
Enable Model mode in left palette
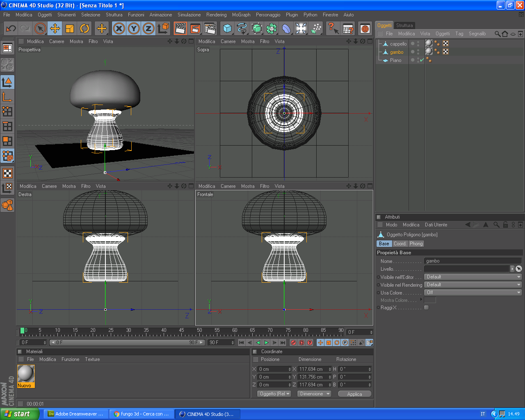[7, 82]
